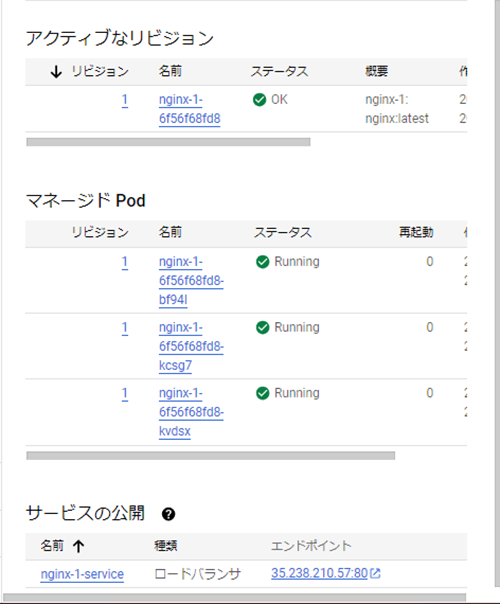Image resolution: width=500 pixels, height=604 pixels.
Task: Click エンドポイント column header in services table
Action: (311, 546)
